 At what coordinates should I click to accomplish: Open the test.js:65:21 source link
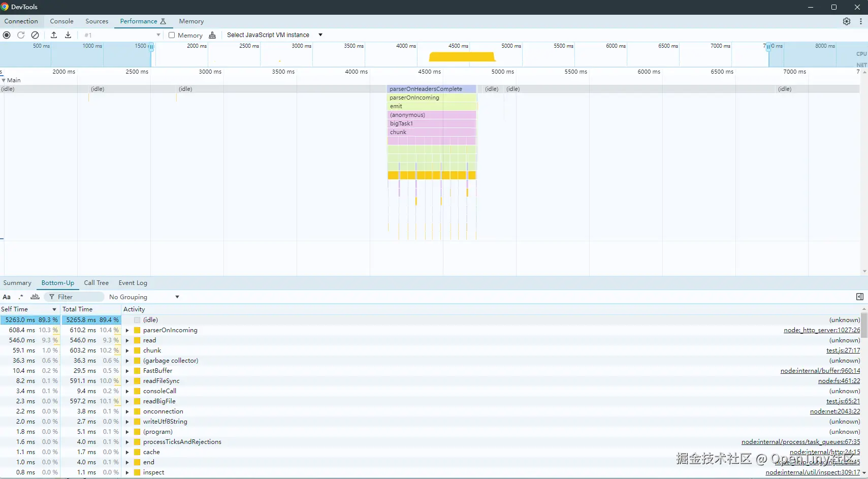(x=843, y=401)
